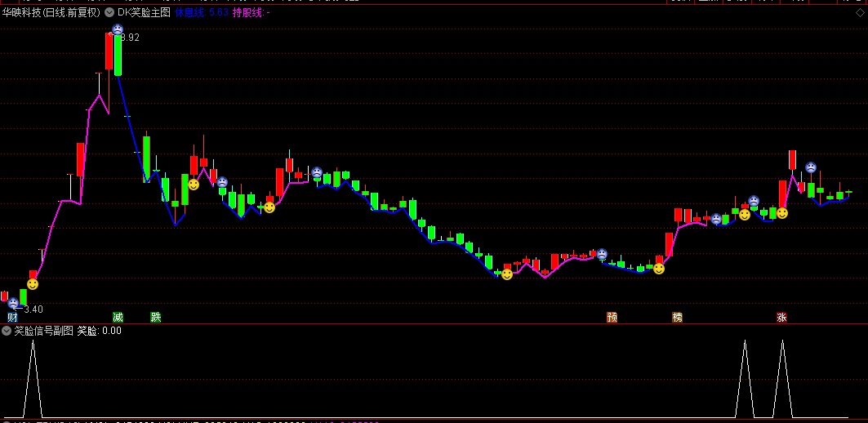Click the 笑脸信号副图 sub-chart name
The height and width of the screenshot is (423, 868).
click(44, 331)
